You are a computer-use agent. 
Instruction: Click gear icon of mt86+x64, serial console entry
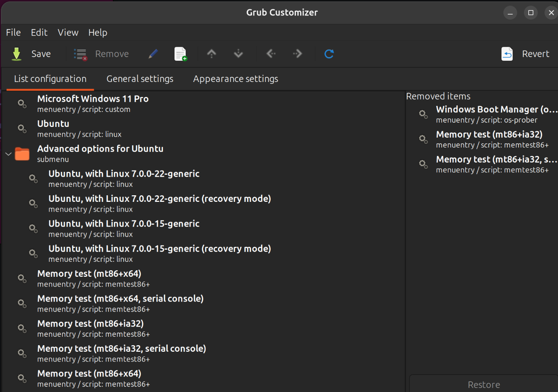click(22, 303)
